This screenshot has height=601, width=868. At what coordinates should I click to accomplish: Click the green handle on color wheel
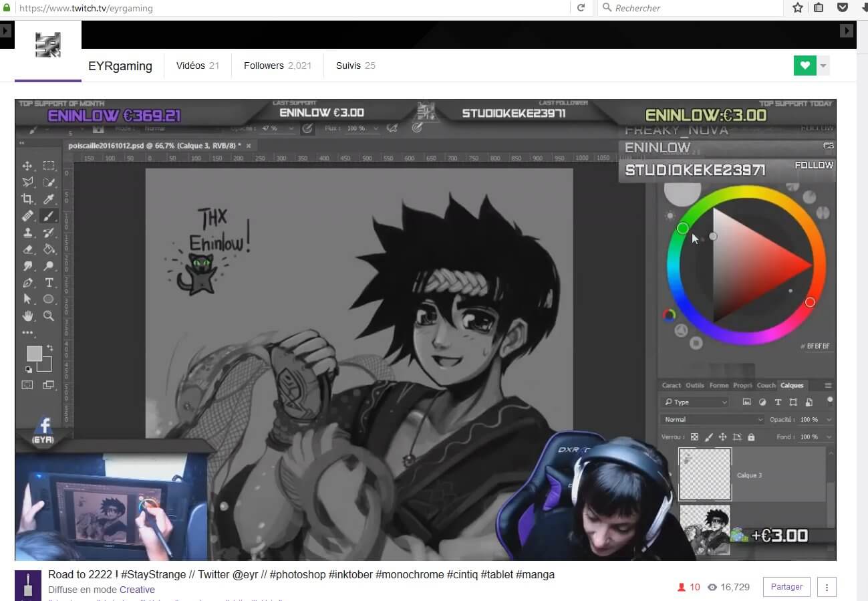tap(682, 229)
